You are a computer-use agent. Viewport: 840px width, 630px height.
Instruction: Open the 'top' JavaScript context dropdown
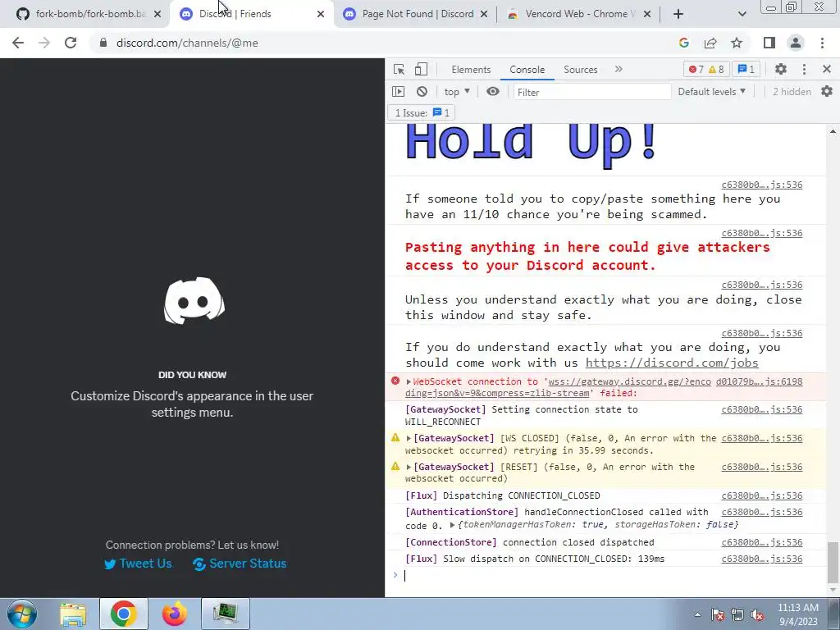pos(457,92)
